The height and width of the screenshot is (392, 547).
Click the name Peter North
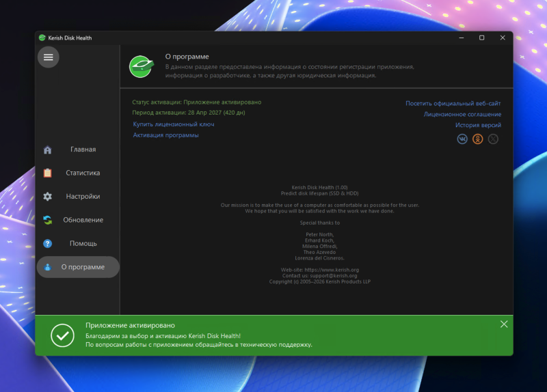click(x=319, y=234)
